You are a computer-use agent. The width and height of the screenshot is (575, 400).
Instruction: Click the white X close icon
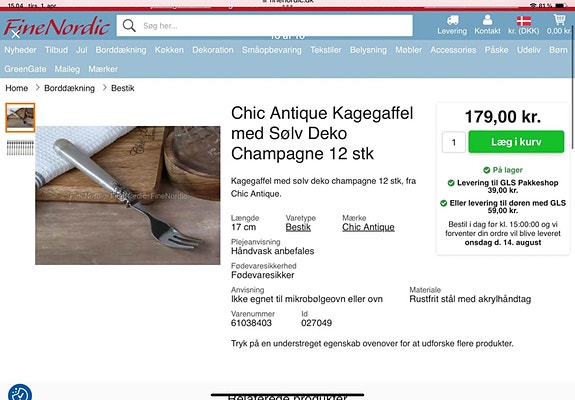(x=16, y=34)
